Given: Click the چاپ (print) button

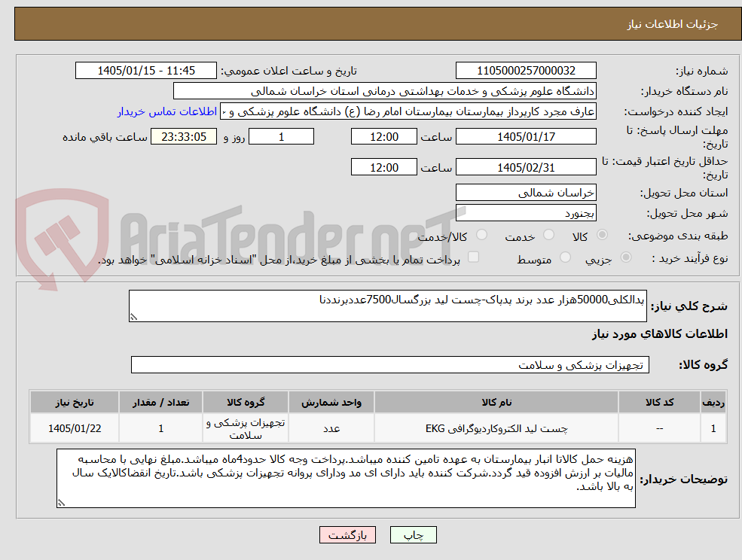Looking at the screenshot, I should pos(413,535).
